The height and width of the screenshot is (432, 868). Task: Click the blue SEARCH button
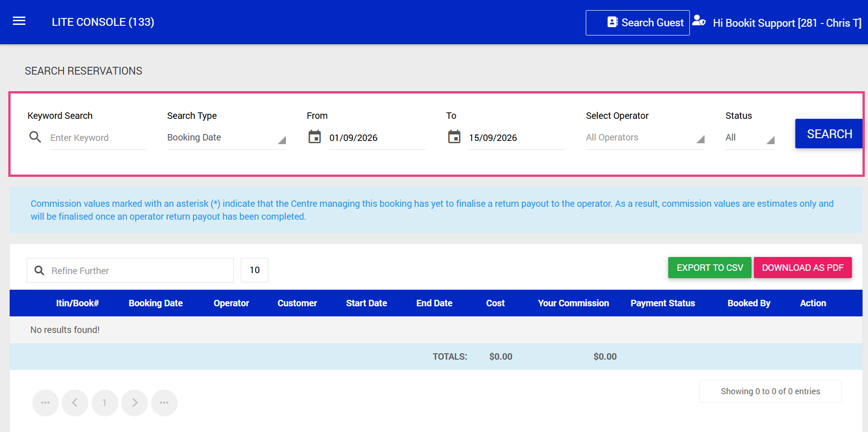829,134
